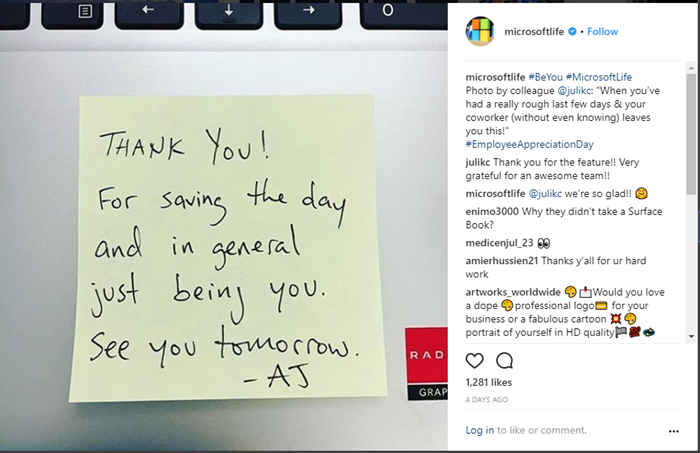Open the #MicrosoftLife hashtag
Screen dimensions: 700x453
point(599,77)
